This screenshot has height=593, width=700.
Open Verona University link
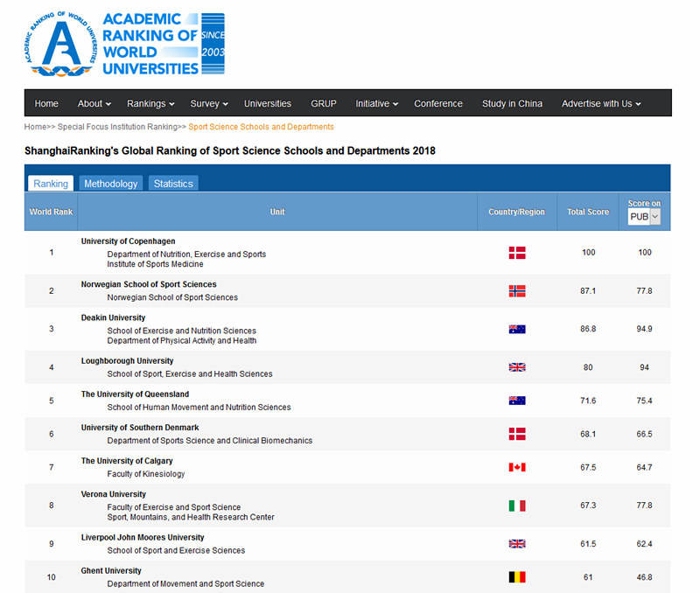[x=114, y=494]
